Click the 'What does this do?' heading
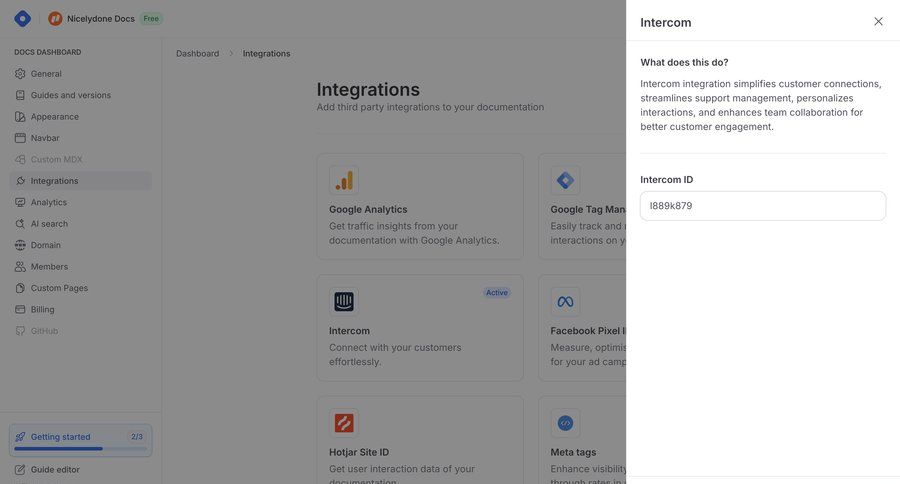This screenshot has height=484, width=900. [x=684, y=63]
